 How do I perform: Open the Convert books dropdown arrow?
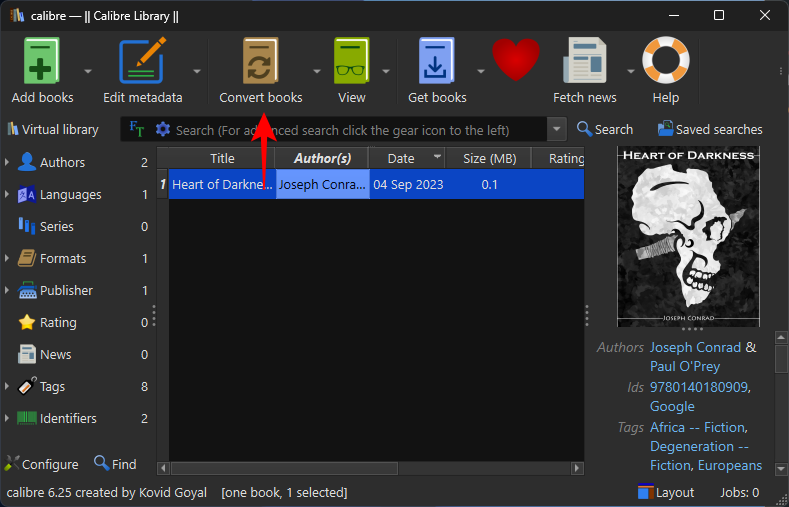tap(317, 71)
